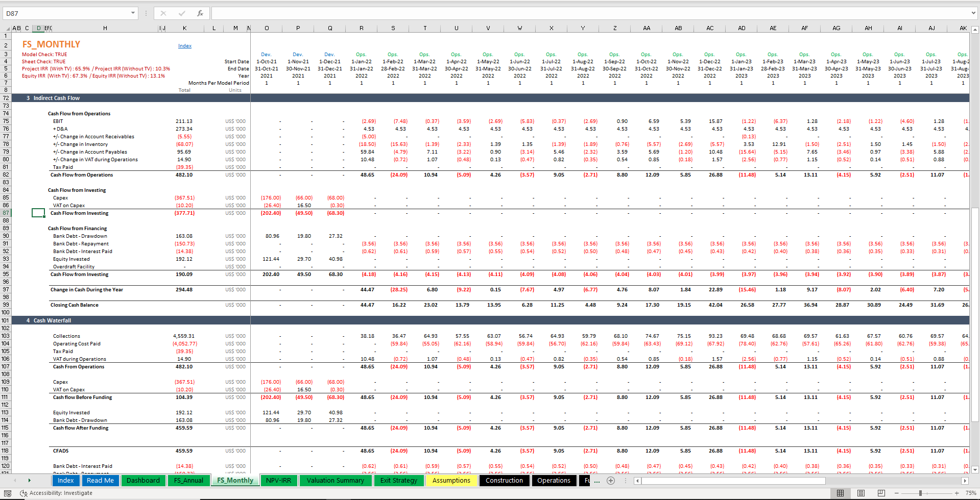Screen dimensions: 980x500
Task: Click the next sheet tab navigation arrow
Action: tap(29, 481)
